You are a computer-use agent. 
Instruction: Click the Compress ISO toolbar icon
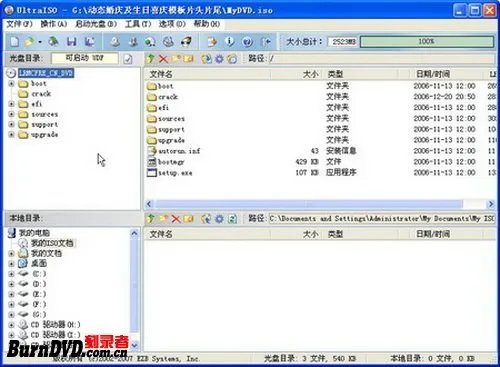point(133,42)
